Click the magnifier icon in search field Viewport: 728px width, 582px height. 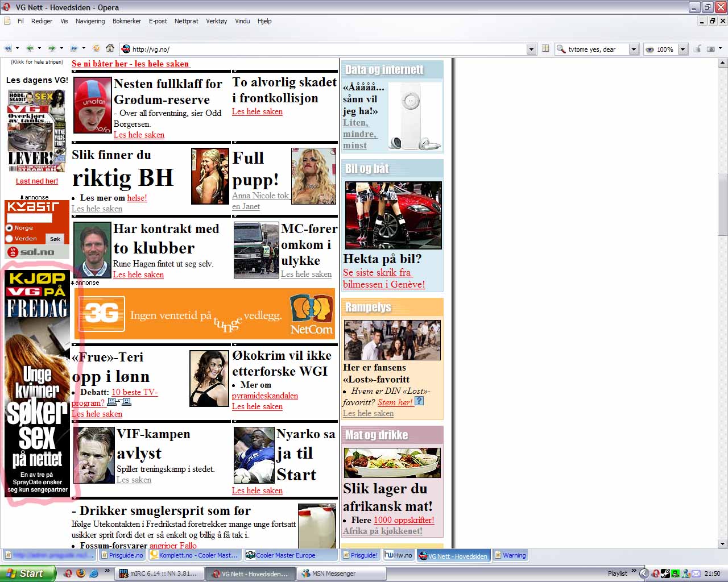561,49
